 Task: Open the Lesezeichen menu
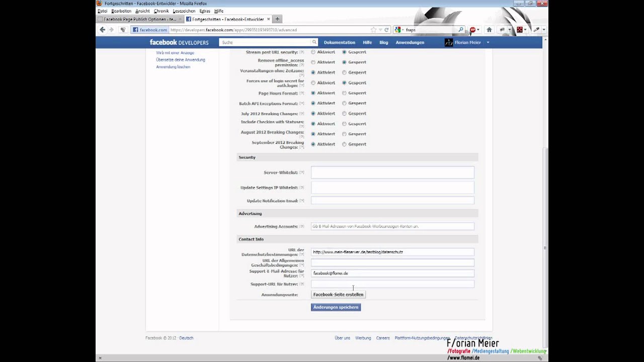184,11
